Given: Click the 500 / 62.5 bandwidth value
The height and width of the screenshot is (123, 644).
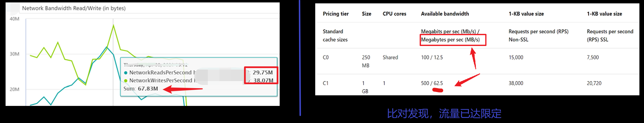Looking at the screenshot, I should point(432,84).
